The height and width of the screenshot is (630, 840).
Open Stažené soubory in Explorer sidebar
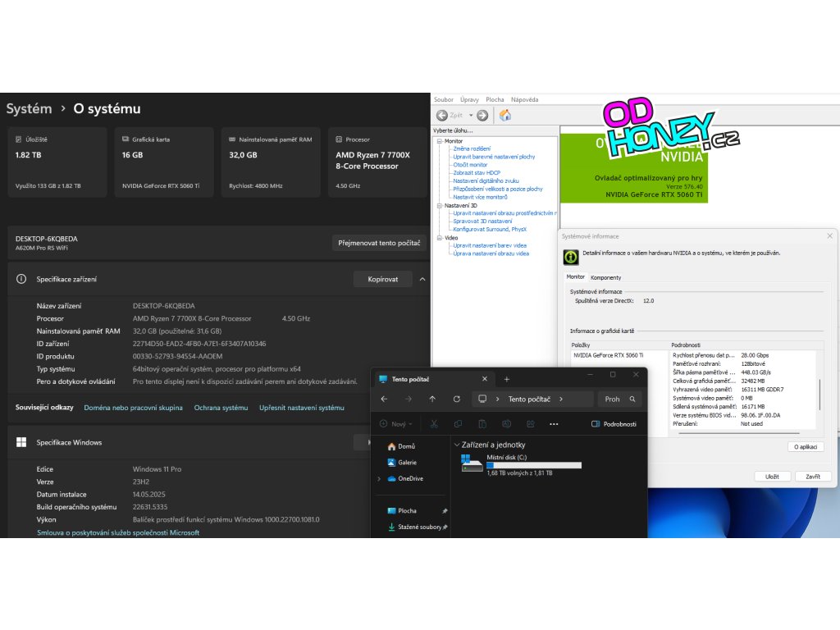tap(414, 527)
